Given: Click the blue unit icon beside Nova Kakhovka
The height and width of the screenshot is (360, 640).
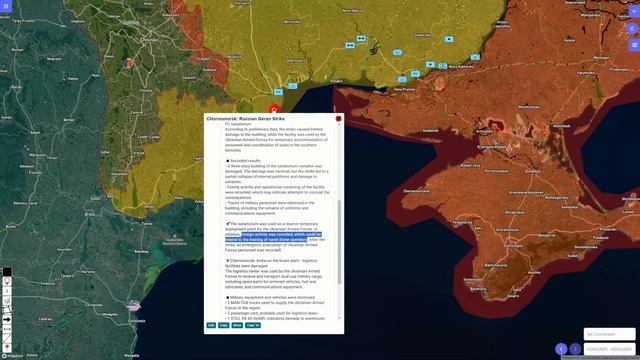Looking at the screenshot, I should point(443,66).
